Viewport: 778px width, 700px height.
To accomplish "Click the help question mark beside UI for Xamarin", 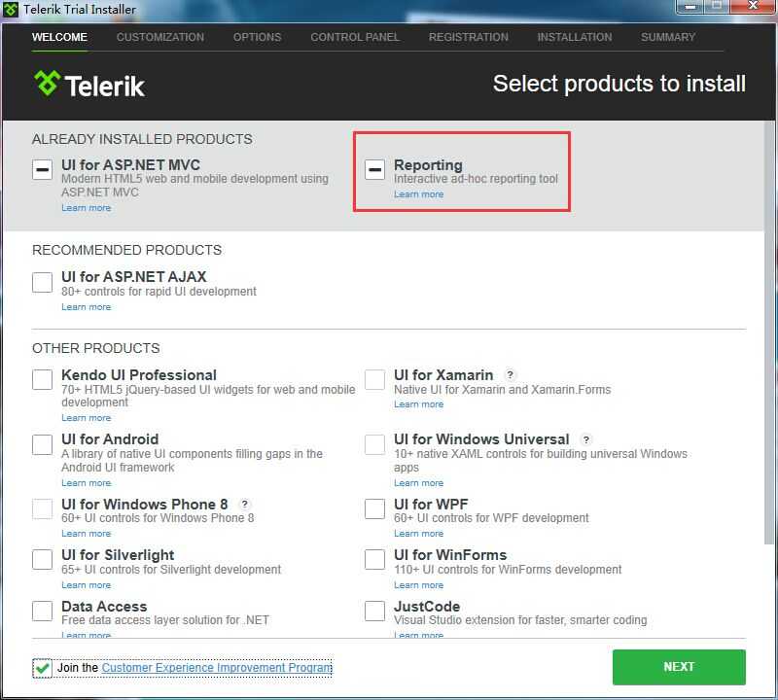I will coord(510,375).
